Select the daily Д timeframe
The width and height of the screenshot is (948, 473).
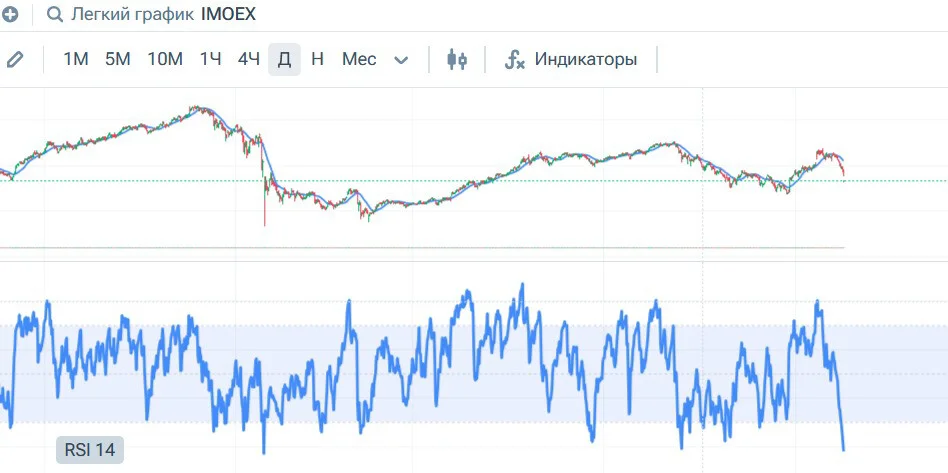(284, 59)
